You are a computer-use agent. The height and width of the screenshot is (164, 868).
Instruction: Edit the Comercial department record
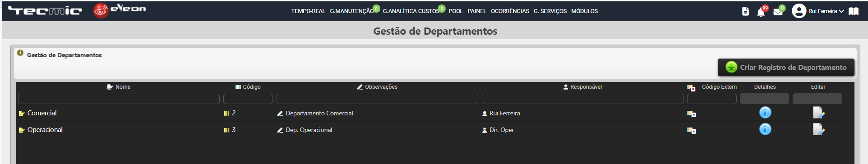click(818, 113)
